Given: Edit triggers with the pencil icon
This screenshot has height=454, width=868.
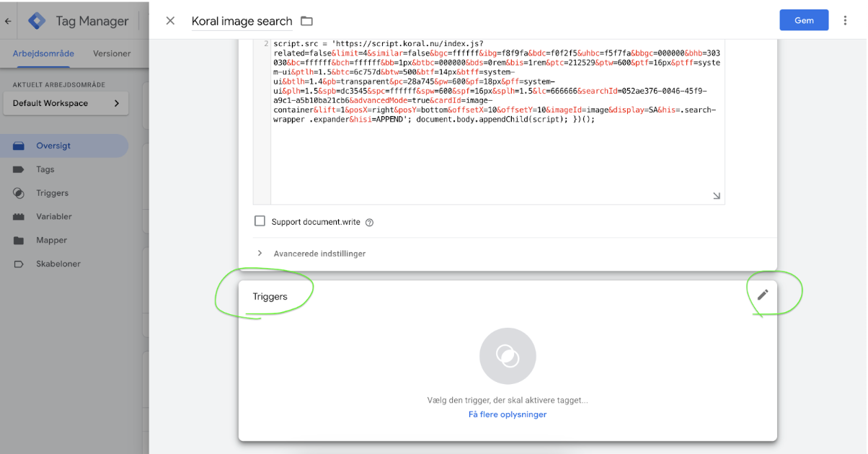Looking at the screenshot, I should click(x=763, y=295).
